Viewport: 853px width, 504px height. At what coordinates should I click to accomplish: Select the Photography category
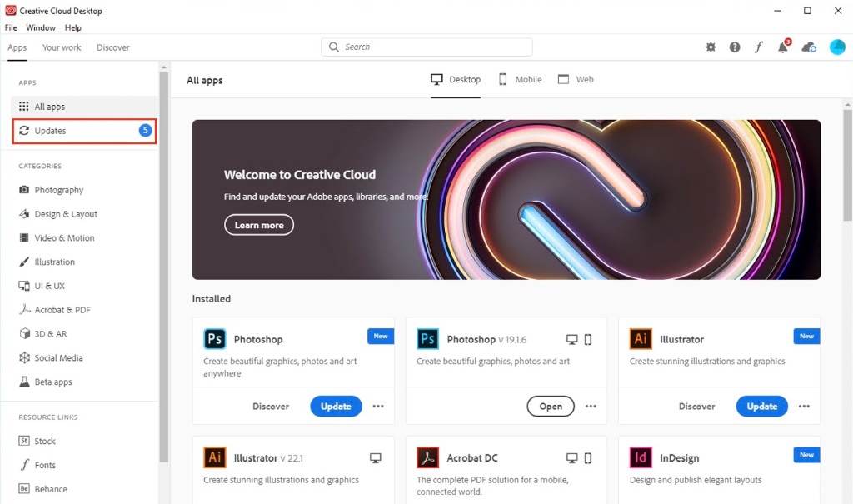pos(59,190)
